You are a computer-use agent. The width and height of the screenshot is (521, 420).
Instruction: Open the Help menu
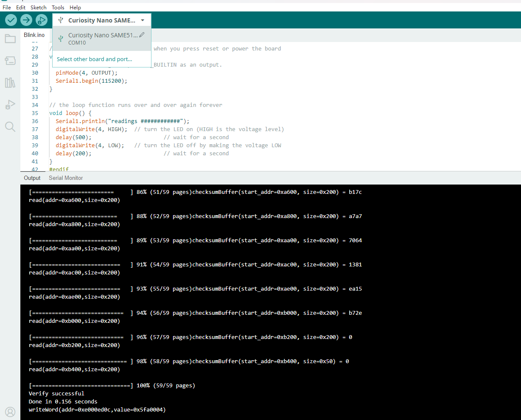pos(75,7)
